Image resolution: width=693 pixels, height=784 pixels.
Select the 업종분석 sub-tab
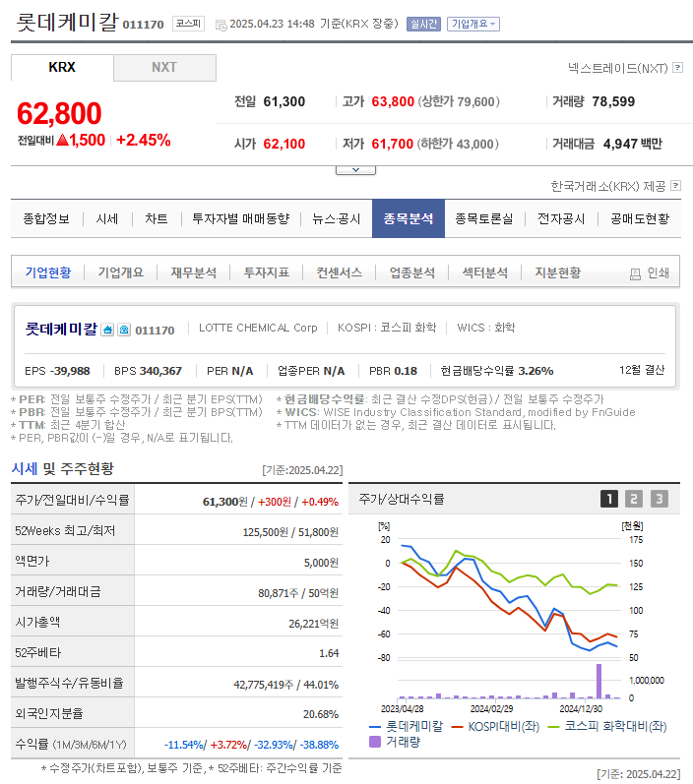(411, 272)
